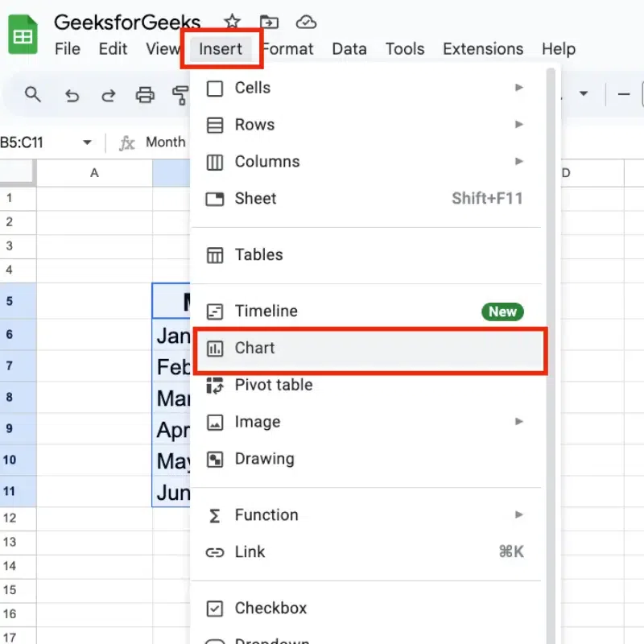This screenshot has height=644, width=644.
Task: Choose Function from Insert menu
Action: pos(369,515)
